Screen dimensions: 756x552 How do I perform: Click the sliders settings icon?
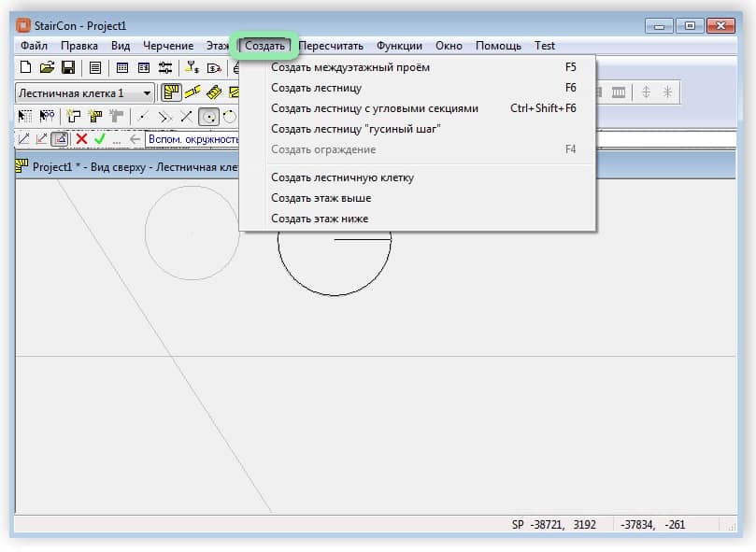(x=165, y=67)
